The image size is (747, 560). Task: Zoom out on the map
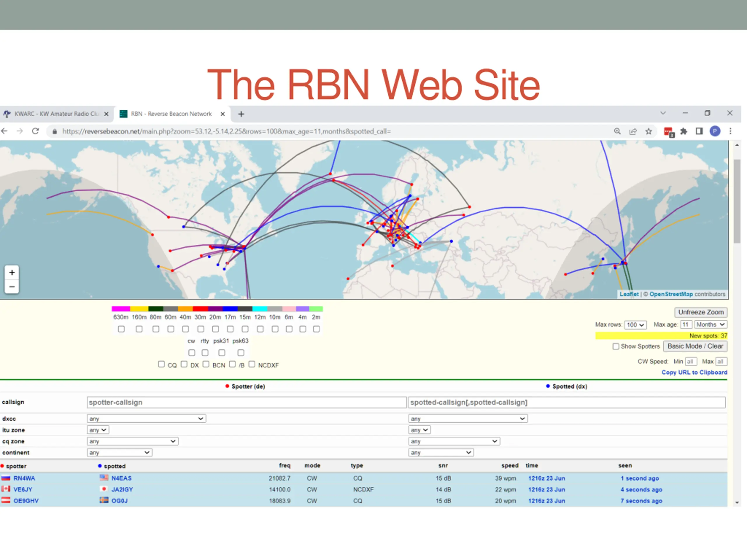pyautogui.click(x=12, y=287)
